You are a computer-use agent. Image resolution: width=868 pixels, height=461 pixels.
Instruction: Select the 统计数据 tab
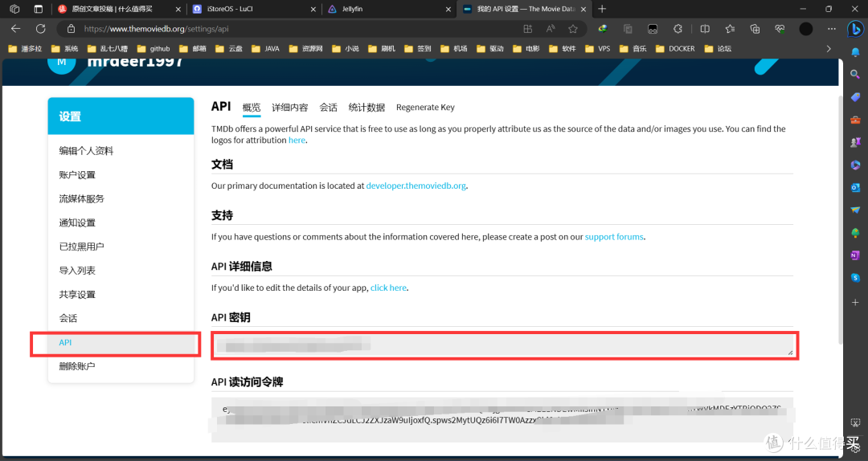tap(366, 108)
